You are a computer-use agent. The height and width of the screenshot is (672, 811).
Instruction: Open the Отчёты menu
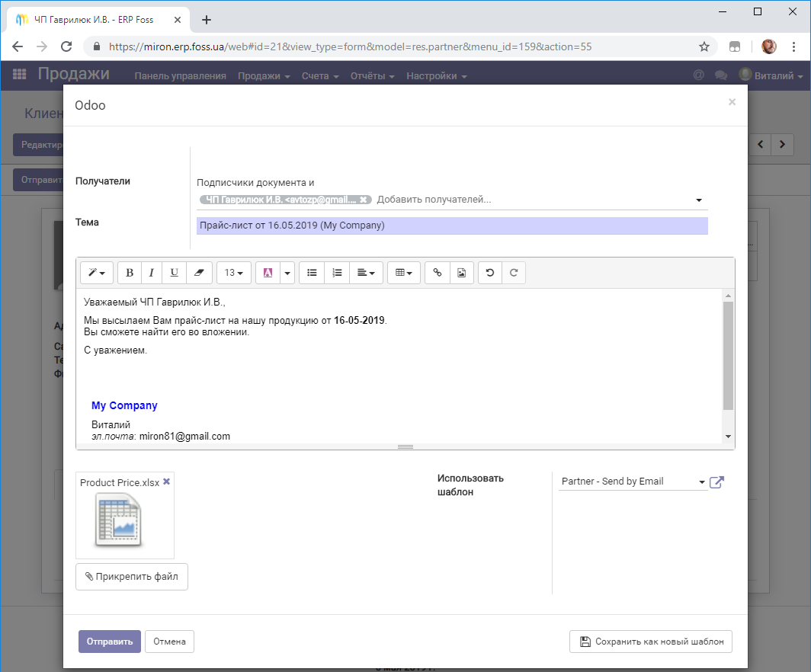pos(373,76)
